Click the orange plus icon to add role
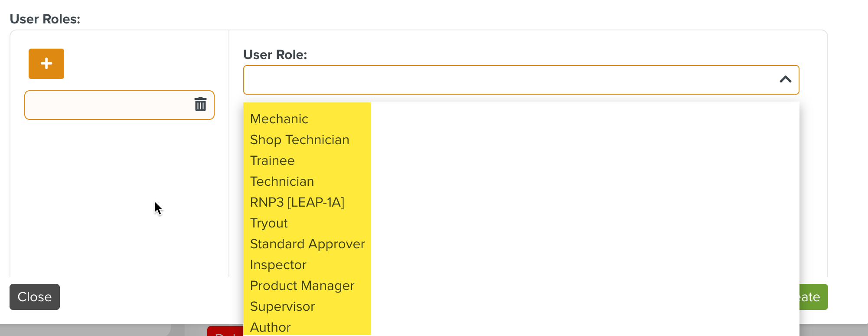Image resolution: width=868 pixels, height=336 pixels. (46, 64)
